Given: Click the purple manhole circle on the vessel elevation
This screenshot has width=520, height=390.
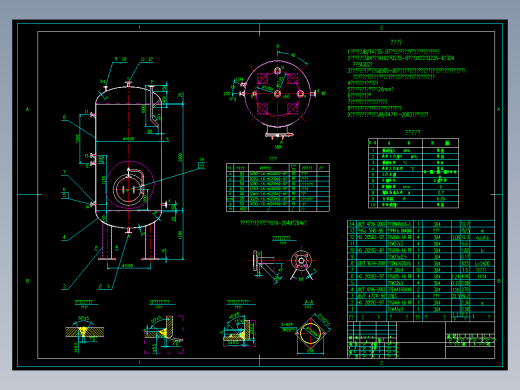Looking at the screenshot, I should 130,185.
